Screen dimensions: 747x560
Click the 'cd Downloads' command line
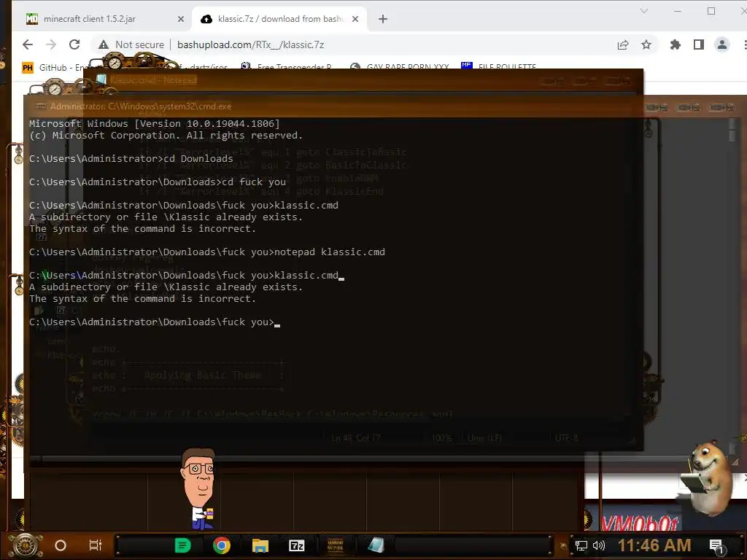click(x=198, y=158)
